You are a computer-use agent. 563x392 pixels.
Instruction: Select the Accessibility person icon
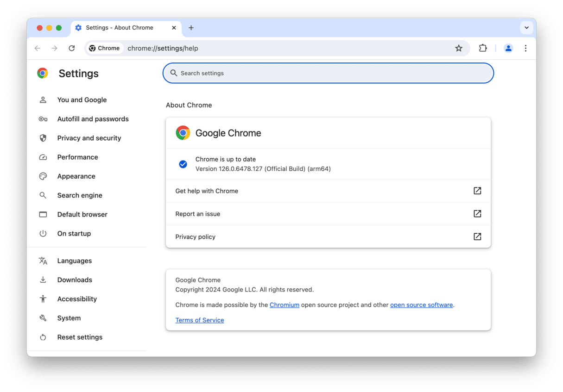tap(43, 299)
